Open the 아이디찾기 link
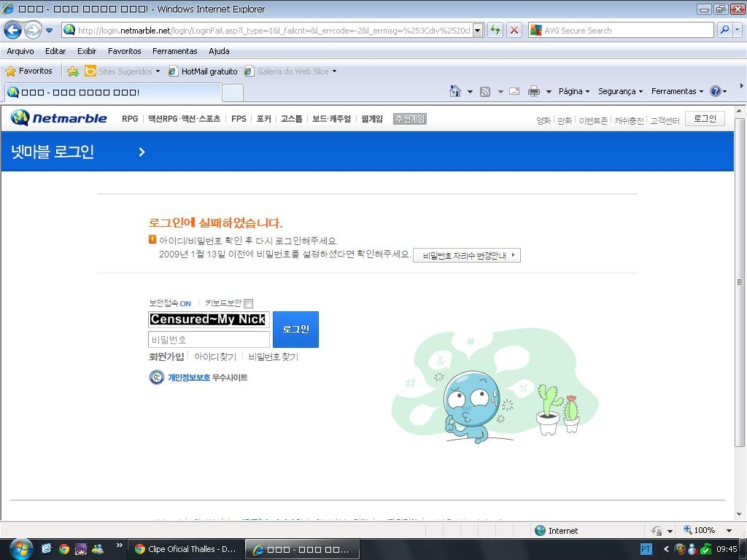Screen dimensions: 747x560 pyautogui.click(x=215, y=356)
